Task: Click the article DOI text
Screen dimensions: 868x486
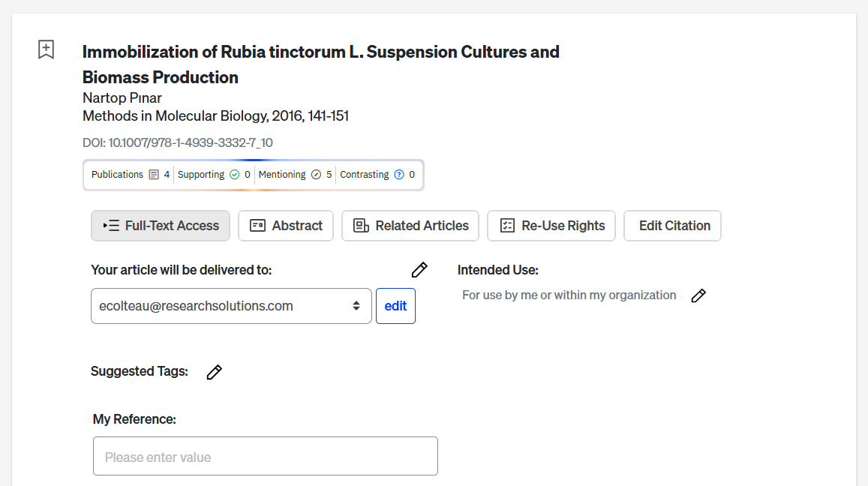Action: (x=177, y=142)
